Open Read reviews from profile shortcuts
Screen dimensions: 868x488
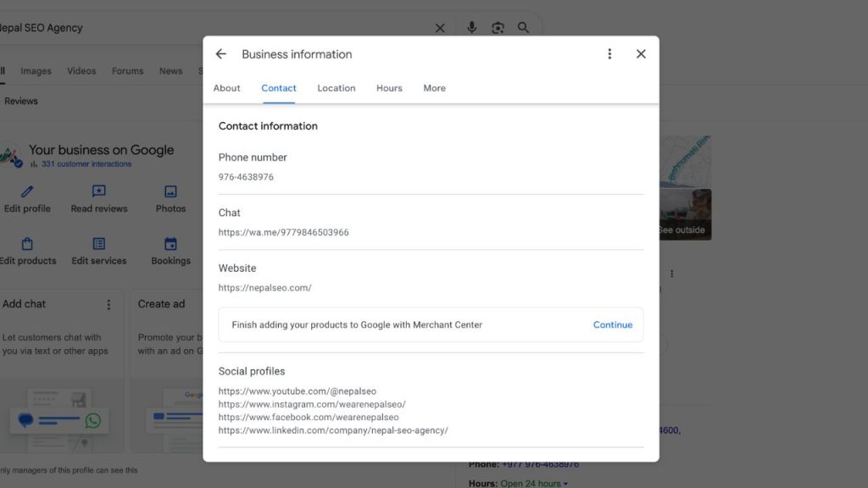coord(98,192)
